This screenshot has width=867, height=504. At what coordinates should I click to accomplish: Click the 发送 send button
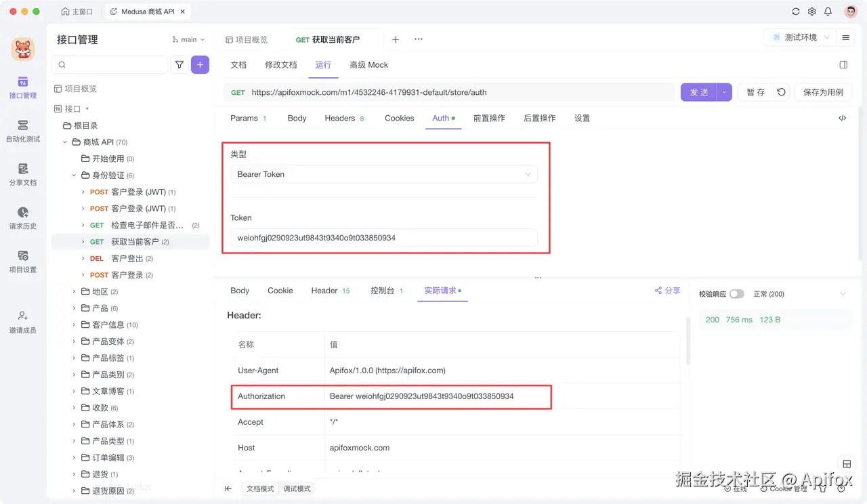698,92
